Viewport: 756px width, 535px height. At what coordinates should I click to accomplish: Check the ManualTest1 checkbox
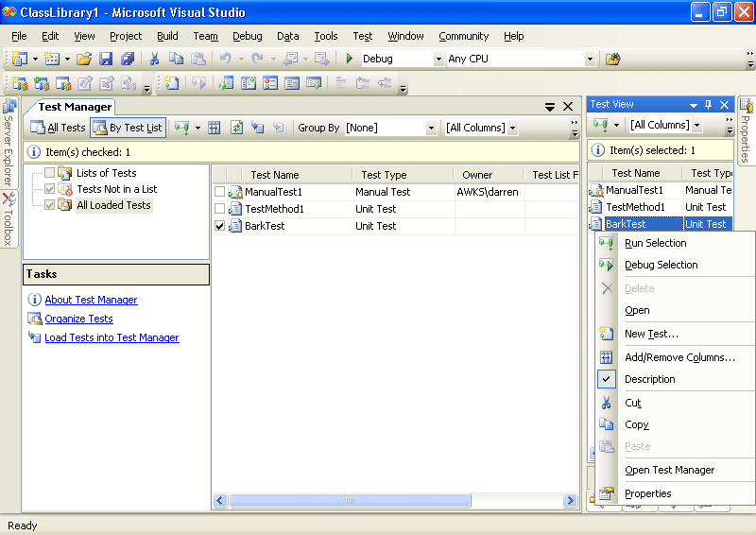220,192
